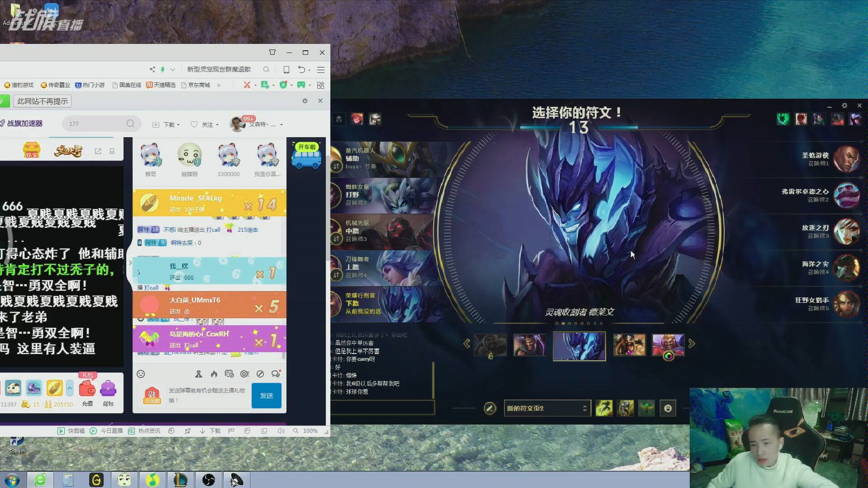Show next skin with right arrow
Viewport: 868px width, 488px height.
click(x=692, y=344)
